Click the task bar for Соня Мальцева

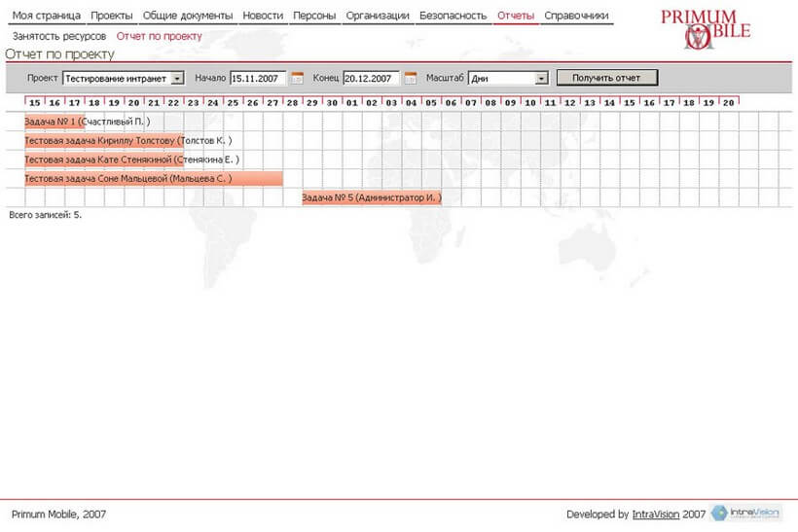click(153, 179)
